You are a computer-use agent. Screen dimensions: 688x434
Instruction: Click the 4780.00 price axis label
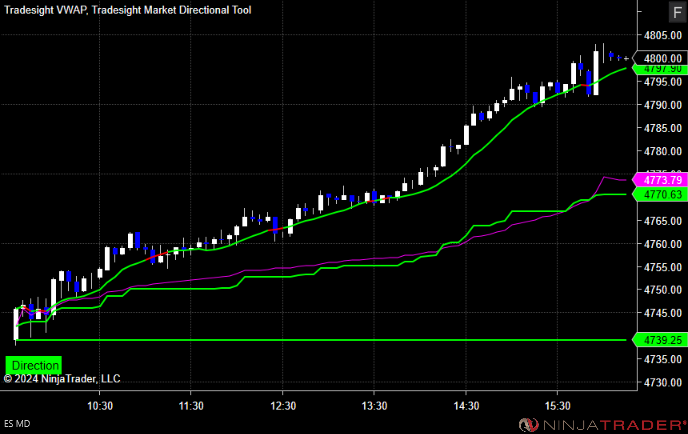click(x=663, y=151)
